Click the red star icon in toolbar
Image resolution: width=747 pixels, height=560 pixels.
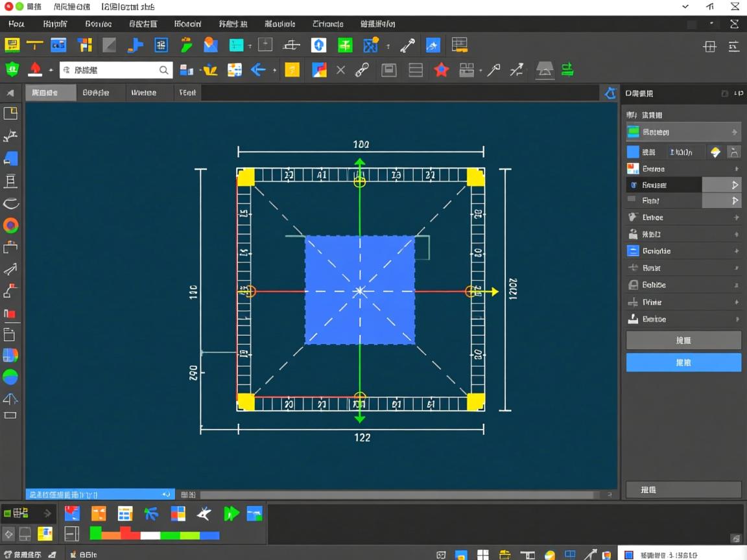click(x=441, y=70)
